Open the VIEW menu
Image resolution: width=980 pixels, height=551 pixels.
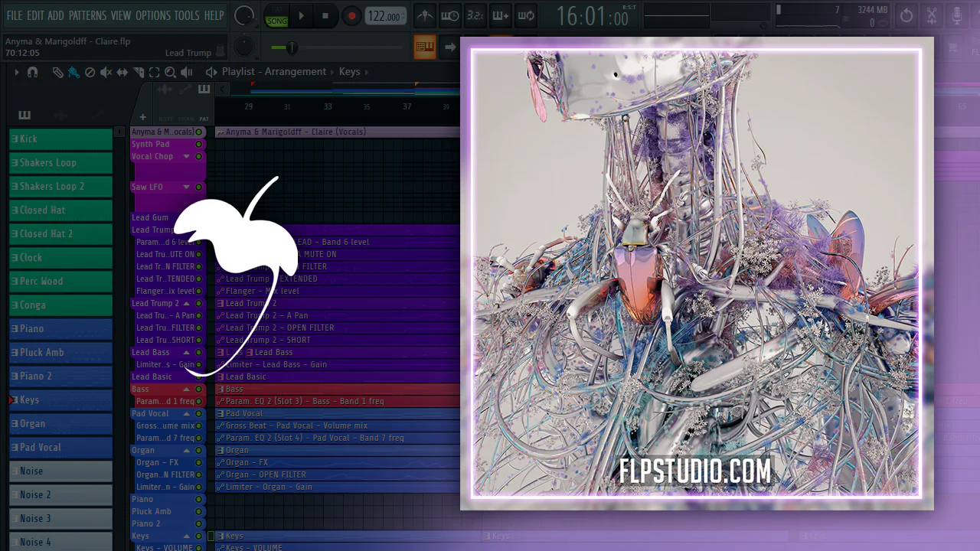pyautogui.click(x=121, y=15)
